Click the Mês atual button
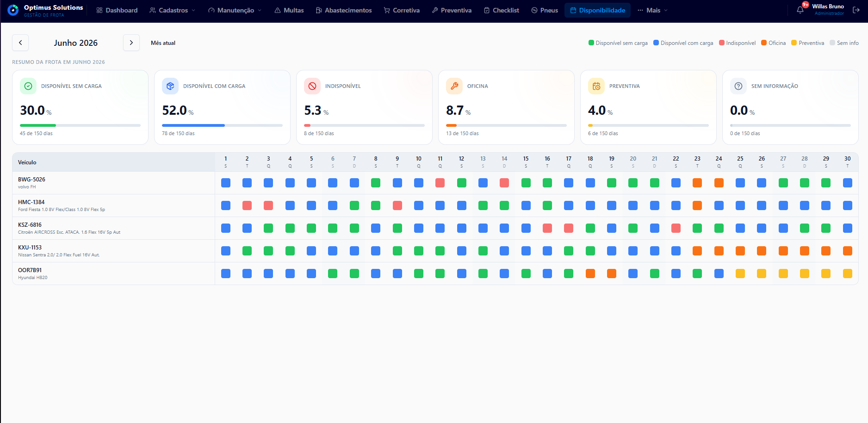Viewport: 868px width, 423px height. pos(163,43)
